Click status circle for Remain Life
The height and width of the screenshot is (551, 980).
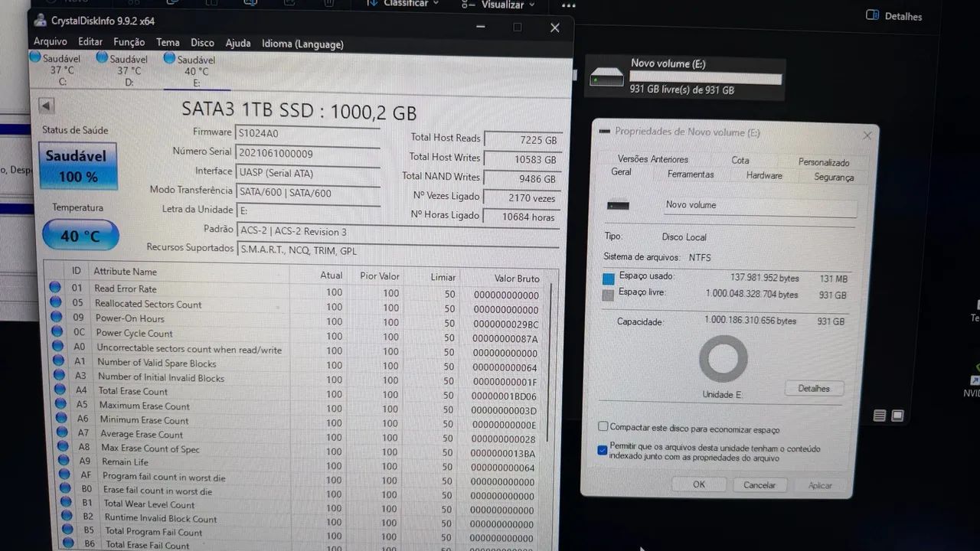click(62, 461)
